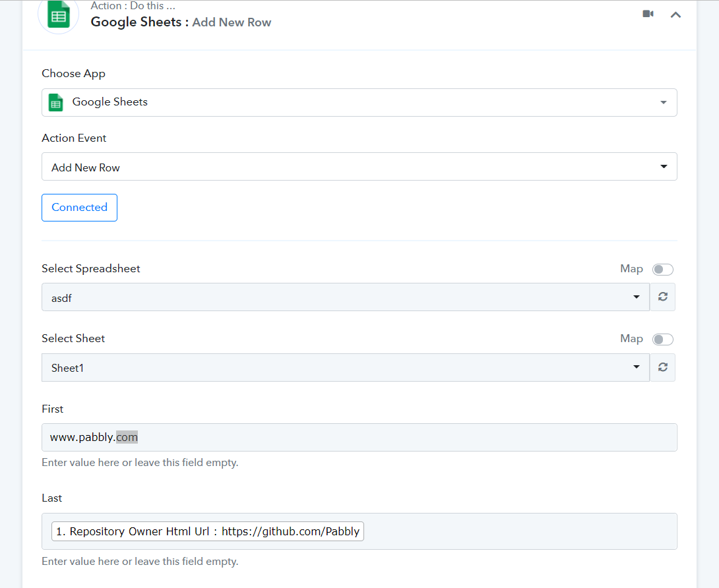Click the Google Sheets icon inside Choose App field
719x588 pixels.
coord(56,102)
